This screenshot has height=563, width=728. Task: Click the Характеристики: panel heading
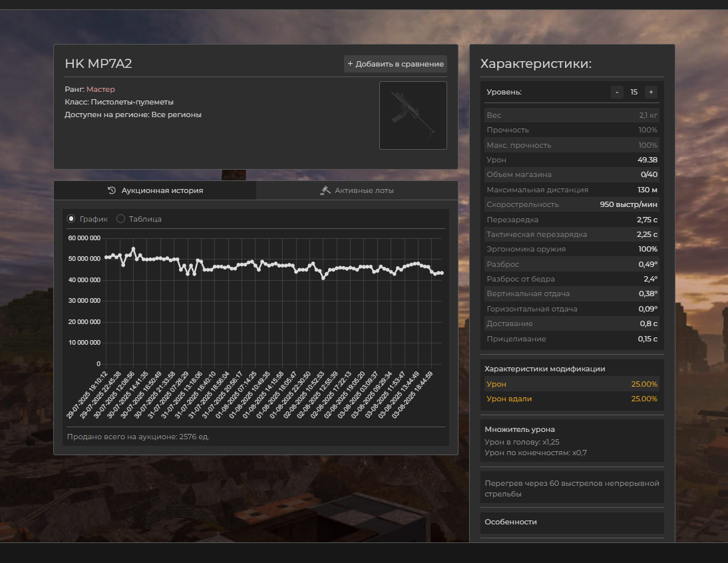pos(536,64)
